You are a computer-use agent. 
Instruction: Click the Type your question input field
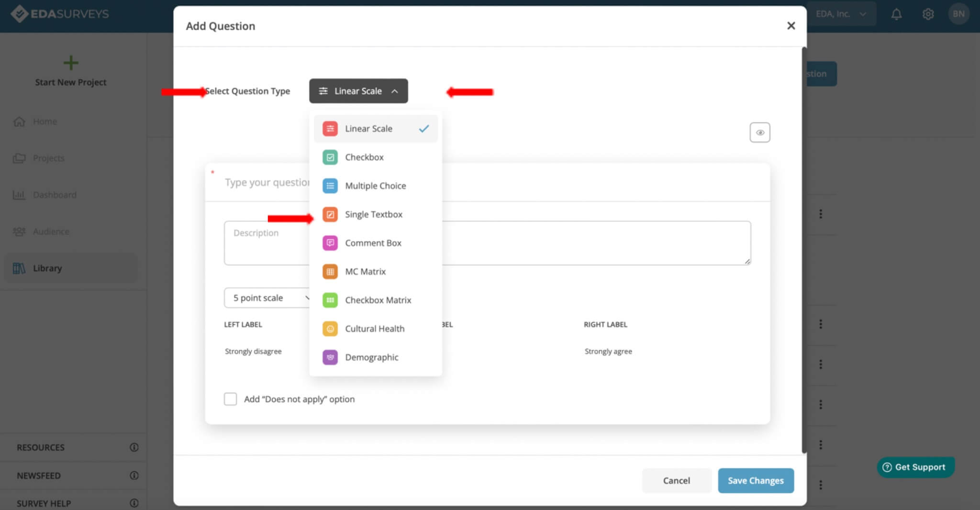pyautogui.click(x=488, y=182)
